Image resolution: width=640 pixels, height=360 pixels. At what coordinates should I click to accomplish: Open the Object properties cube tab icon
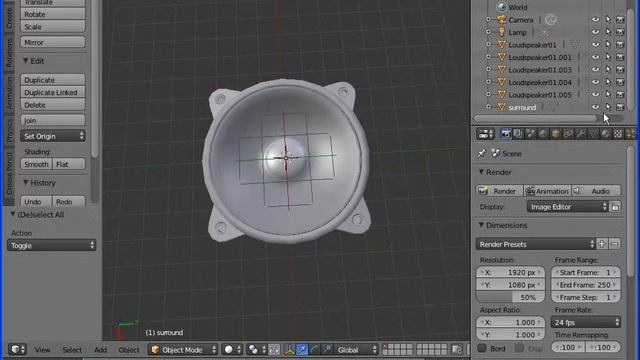(556, 134)
